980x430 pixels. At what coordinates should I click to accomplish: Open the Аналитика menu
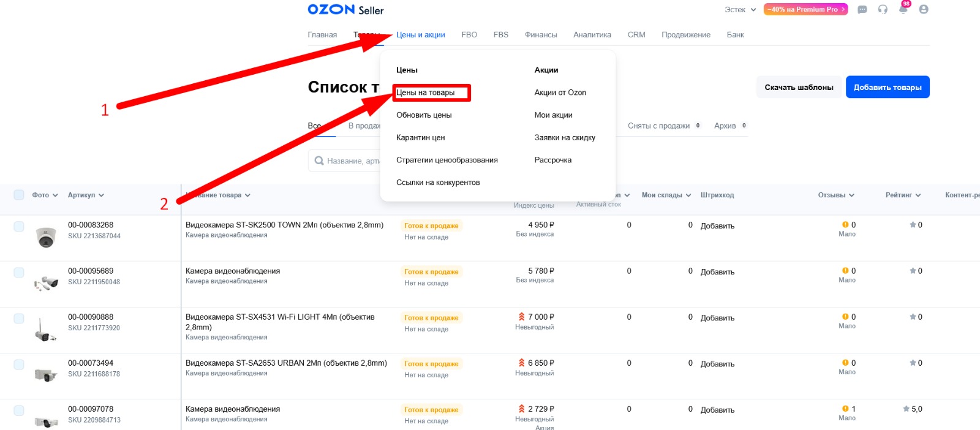[x=592, y=35]
